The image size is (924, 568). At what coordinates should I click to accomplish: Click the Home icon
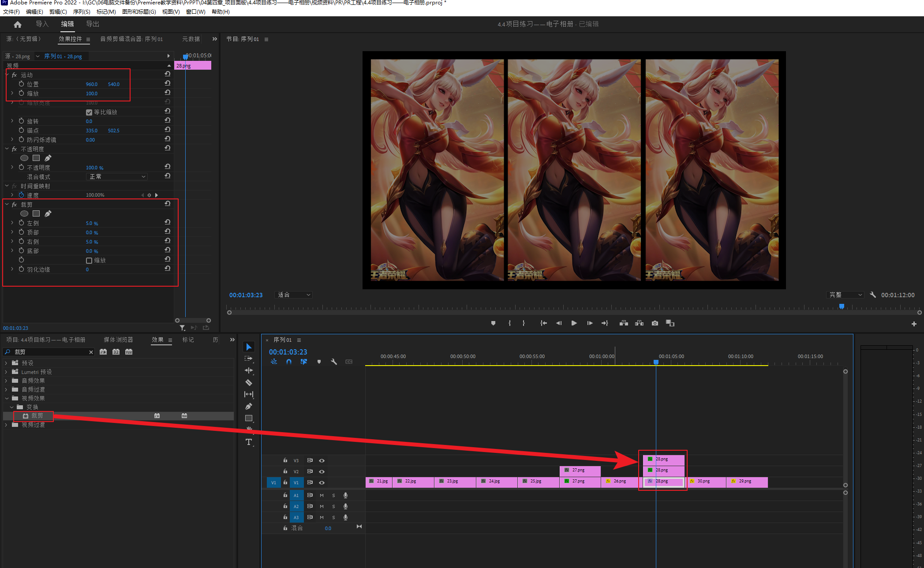[x=18, y=24]
